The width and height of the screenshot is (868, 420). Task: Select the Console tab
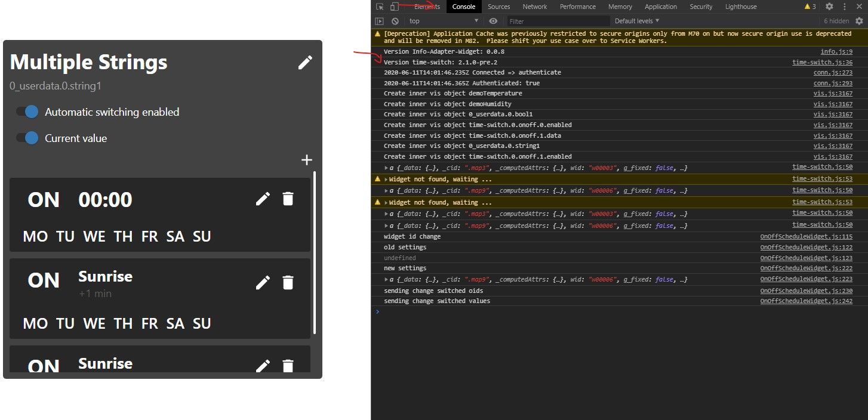[464, 7]
